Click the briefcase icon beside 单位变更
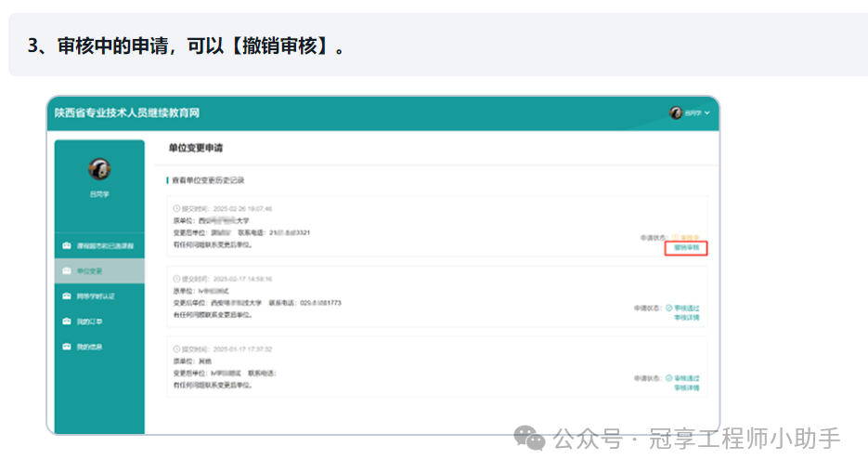Screen dimensions: 868x473 67,270
